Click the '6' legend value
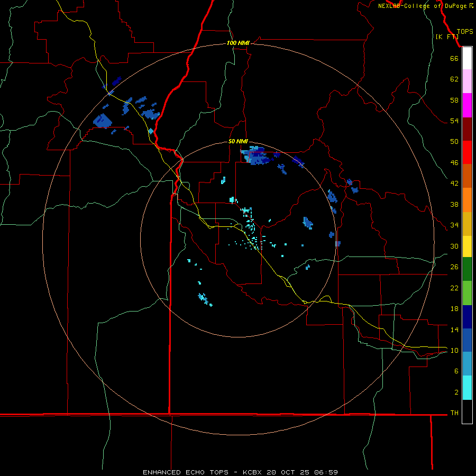476x476 pixels. coord(456,371)
